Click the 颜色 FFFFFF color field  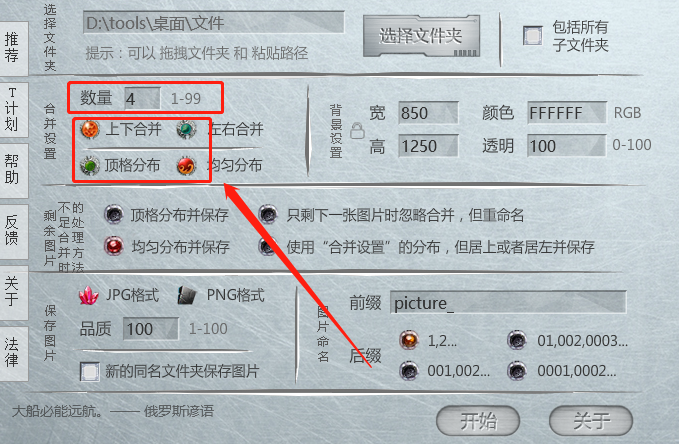[x=566, y=113]
